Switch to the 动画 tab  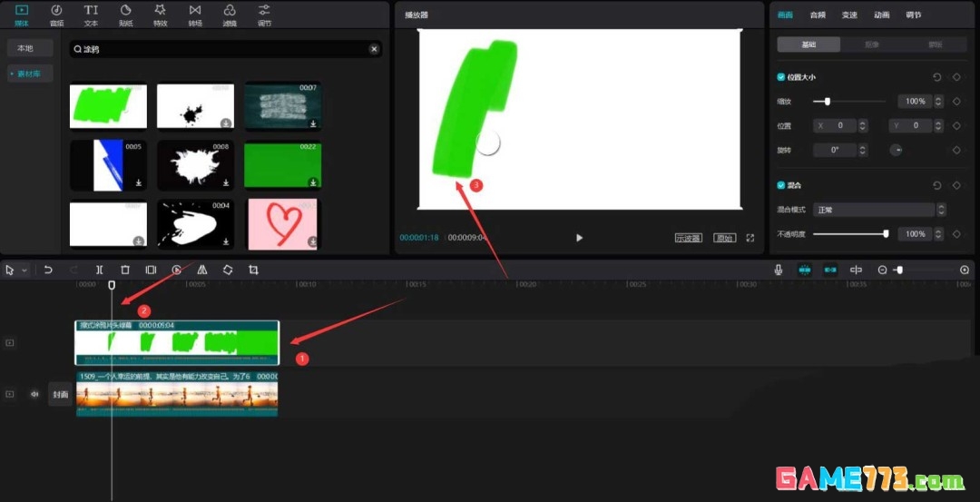pyautogui.click(x=881, y=15)
